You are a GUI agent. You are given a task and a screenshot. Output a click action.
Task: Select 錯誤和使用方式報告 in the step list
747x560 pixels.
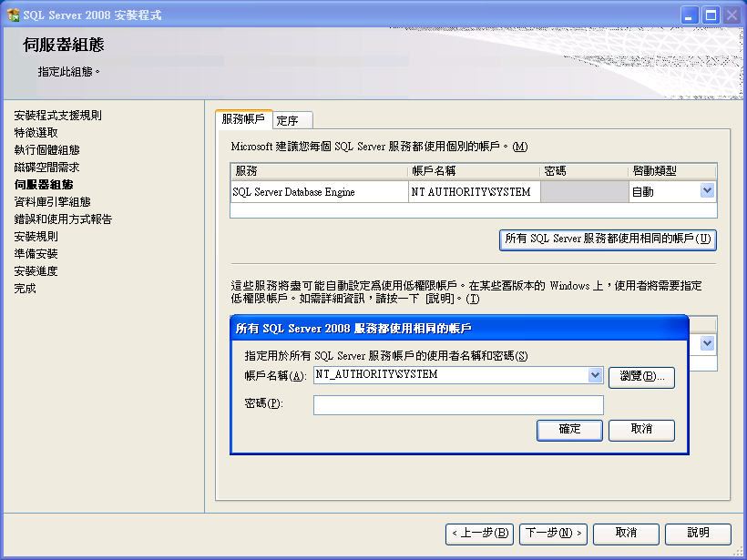coord(63,219)
